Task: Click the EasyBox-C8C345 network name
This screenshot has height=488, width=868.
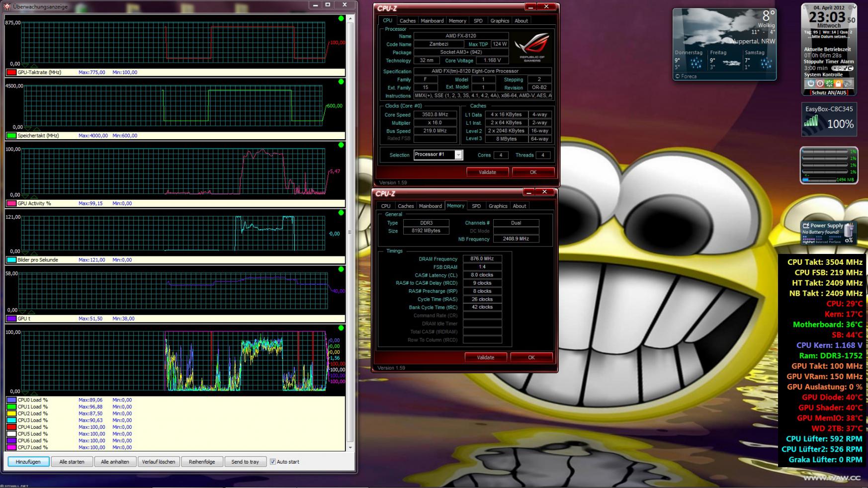Action: [x=829, y=109]
